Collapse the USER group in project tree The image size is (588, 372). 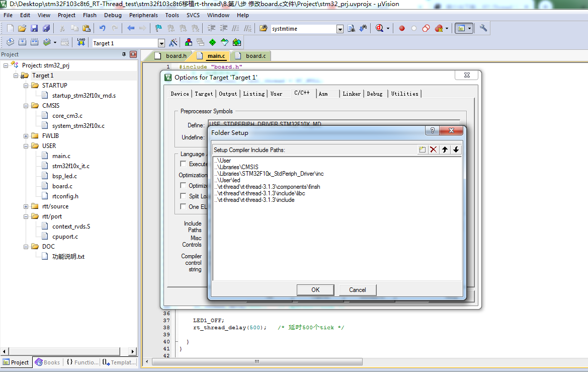click(26, 146)
